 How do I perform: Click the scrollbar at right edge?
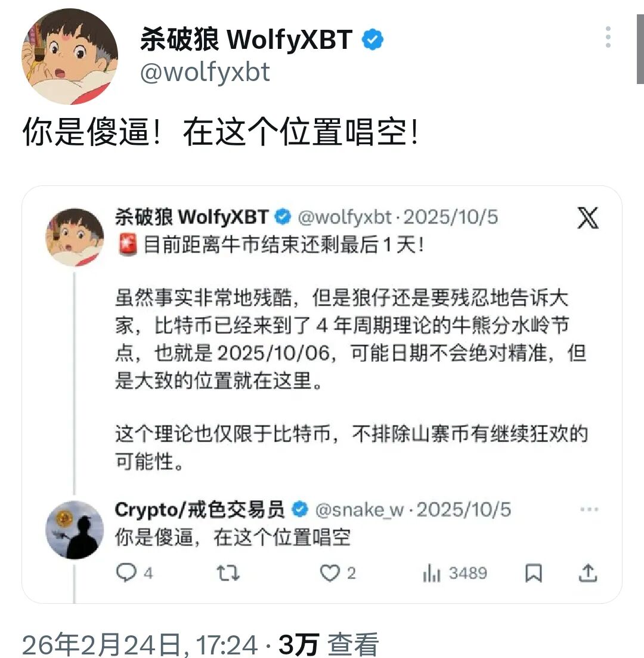(x=640, y=49)
